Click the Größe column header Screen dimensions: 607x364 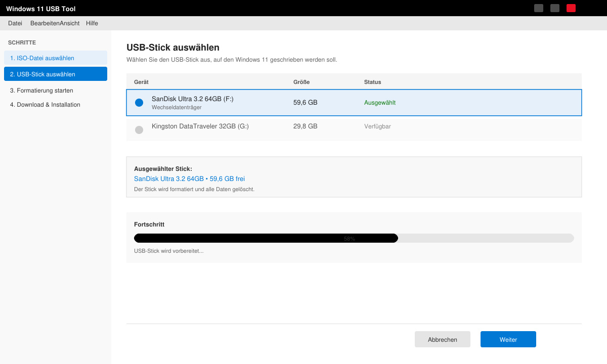(301, 82)
